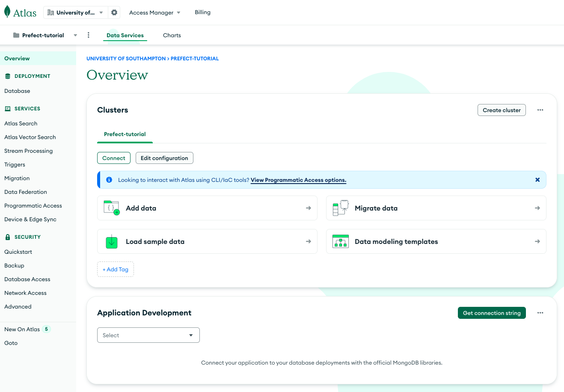Viewport: 564px width, 392px height.
Task: Click the three-dot project options menu
Action: click(89, 35)
